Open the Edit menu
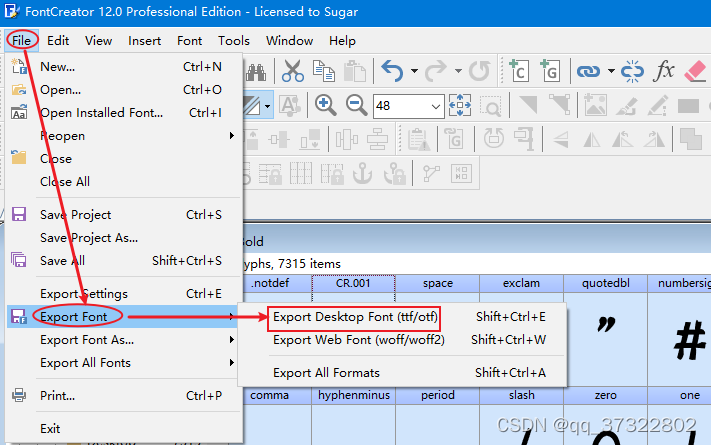Viewport: 711px width, 445px height. coord(58,41)
